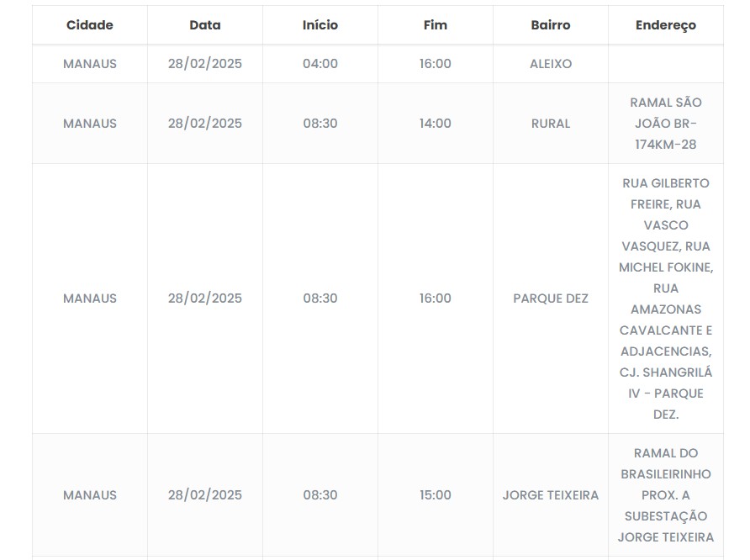This screenshot has width=750, height=560.
Task: Click the Rua Gilberto Freire address cell
Action: (666, 298)
